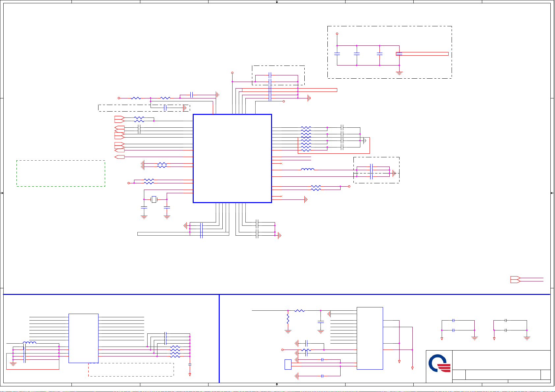Image resolution: width=555 pixels, height=392 pixels.
Task: Select the crystal oscillator symbol below main IC
Action: click(x=154, y=199)
